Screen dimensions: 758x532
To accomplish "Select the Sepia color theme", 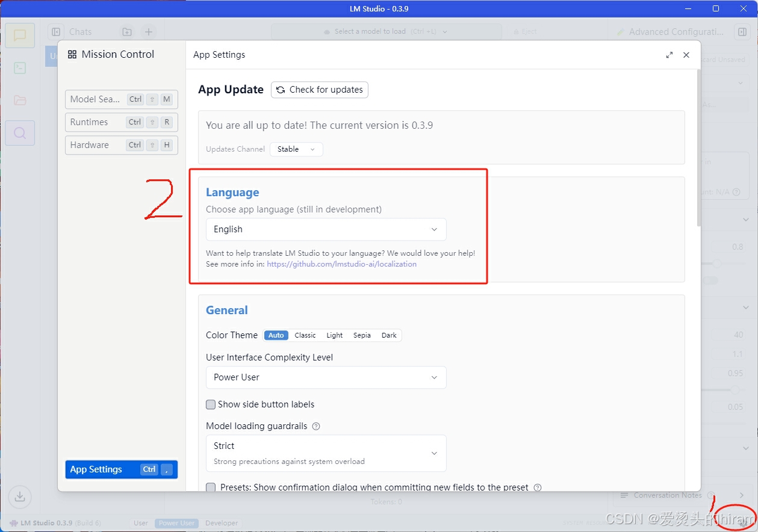I will pos(362,335).
